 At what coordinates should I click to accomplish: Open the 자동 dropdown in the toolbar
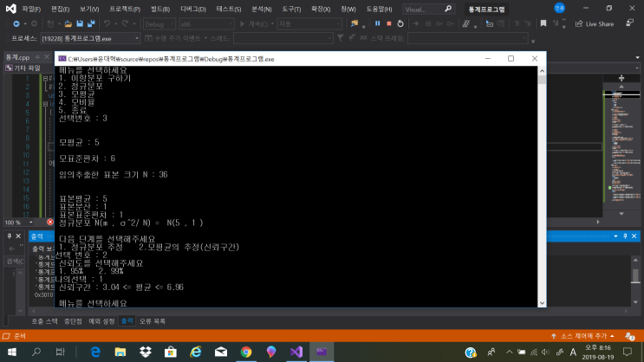(x=309, y=24)
